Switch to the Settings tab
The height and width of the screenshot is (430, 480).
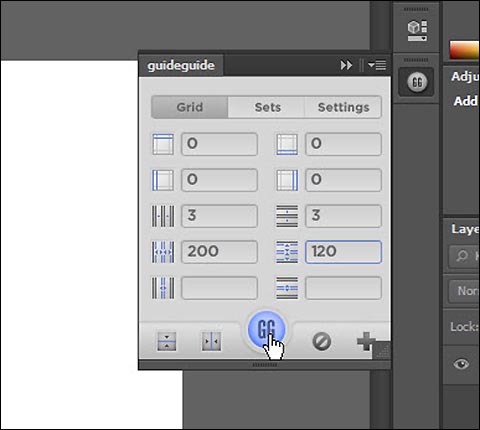[343, 107]
